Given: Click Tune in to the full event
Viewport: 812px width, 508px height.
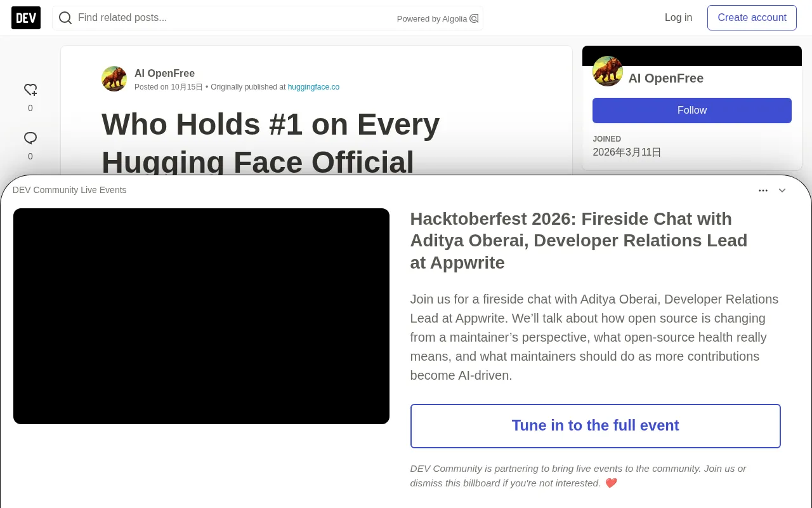Looking at the screenshot, I should (596, 426).
